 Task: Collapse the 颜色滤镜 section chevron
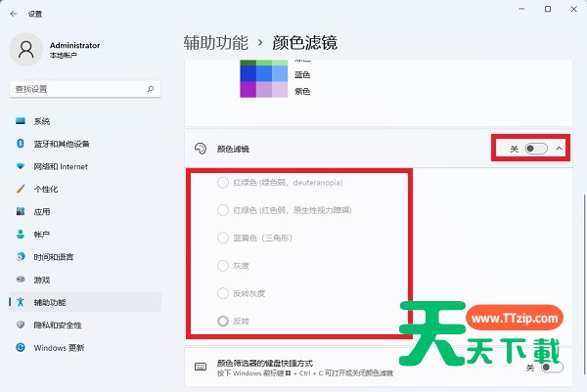pos(559,149)
